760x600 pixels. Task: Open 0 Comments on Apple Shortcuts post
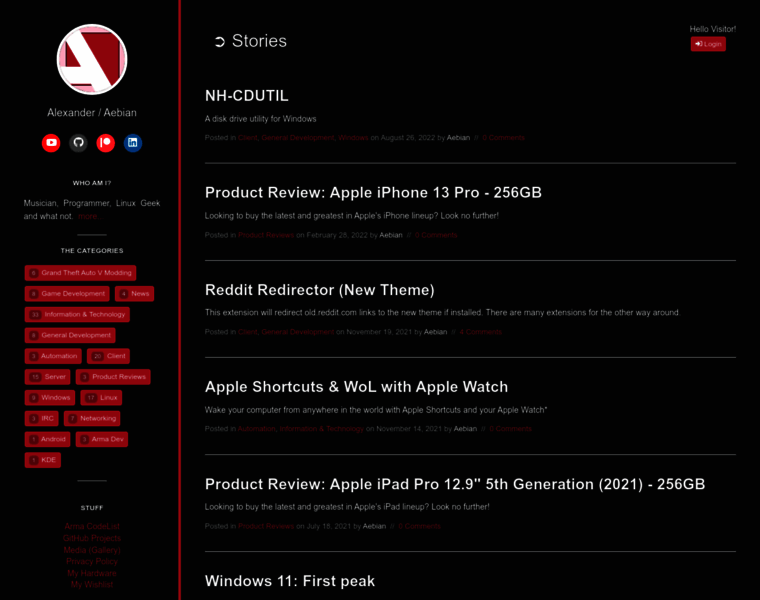tap(510, 429)
